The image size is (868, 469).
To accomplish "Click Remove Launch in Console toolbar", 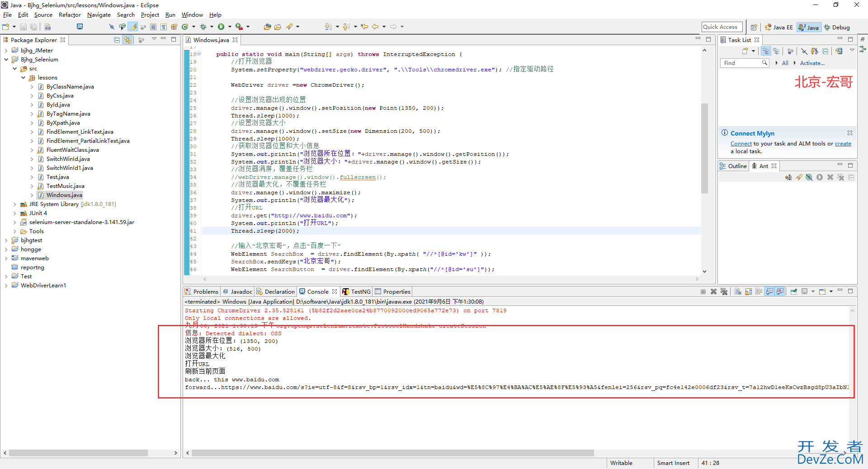I will [x=713, y=291].
